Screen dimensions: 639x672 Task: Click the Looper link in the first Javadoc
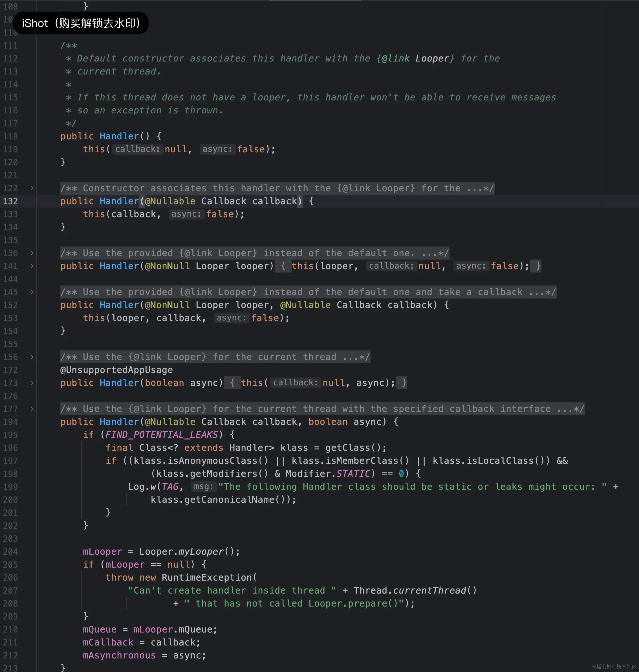432,58
